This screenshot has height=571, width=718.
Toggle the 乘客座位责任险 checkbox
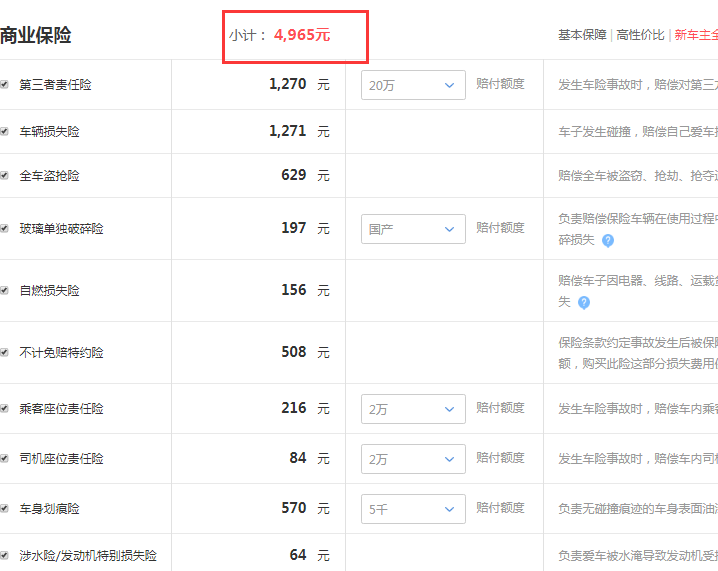click(x=4, y=408)
